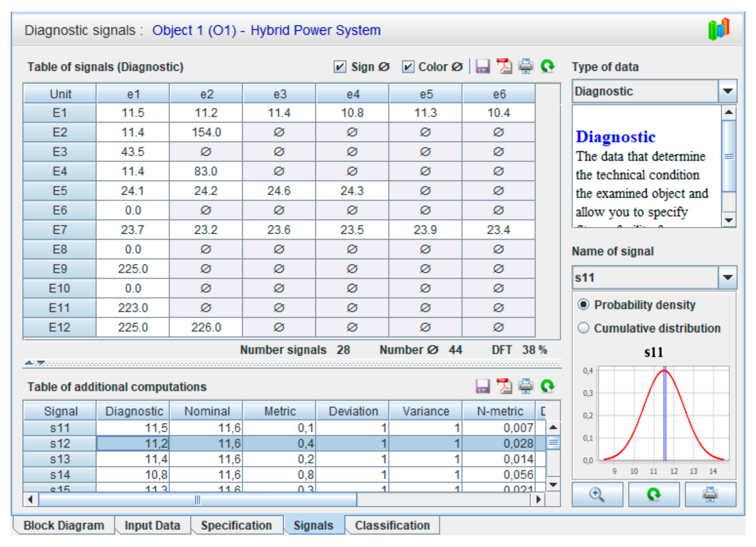This screenshot has height=547, width=756.
Task: Switch to the Classification tab
Action: pyautogui.click(x=392, y=525)
